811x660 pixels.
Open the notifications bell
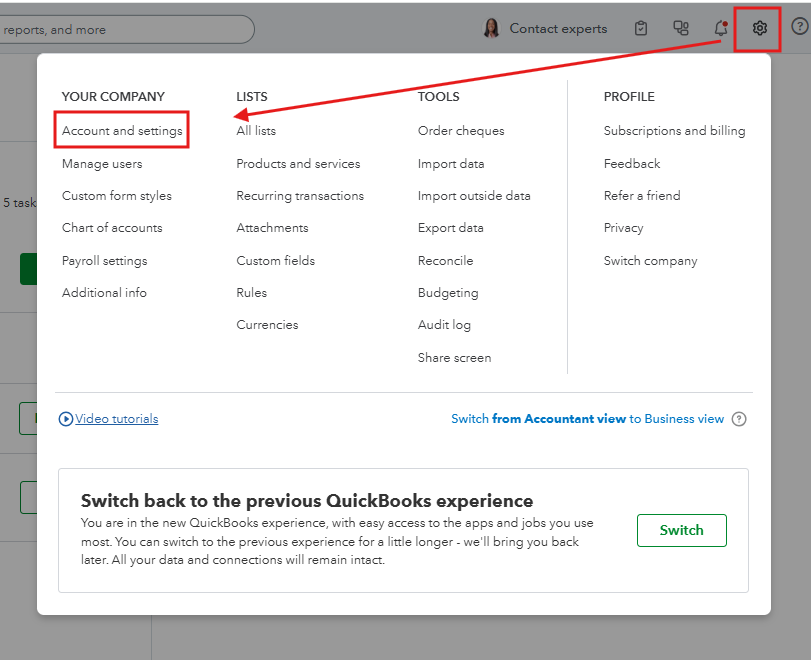pyautogui.click(x=721, y=29)
